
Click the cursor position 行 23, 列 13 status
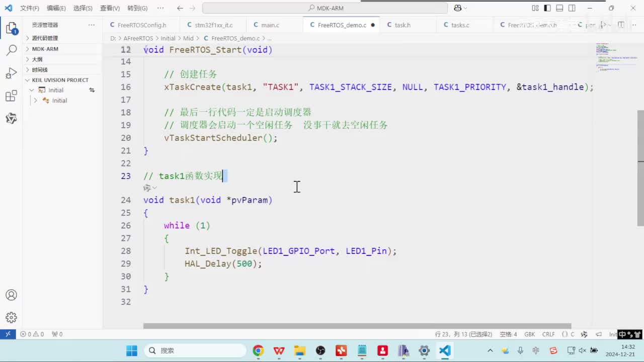(463, 334)
